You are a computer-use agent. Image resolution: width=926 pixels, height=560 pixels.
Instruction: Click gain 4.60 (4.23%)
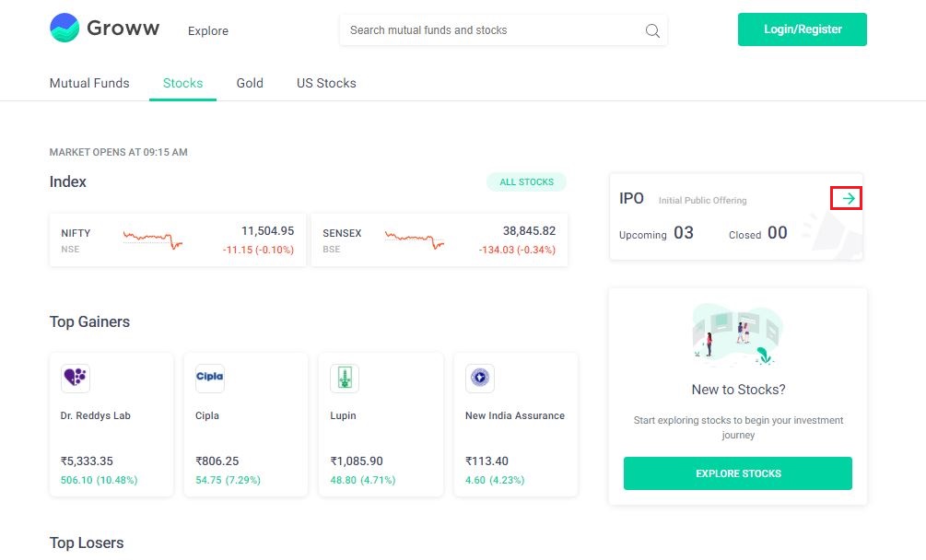(495, 480)
